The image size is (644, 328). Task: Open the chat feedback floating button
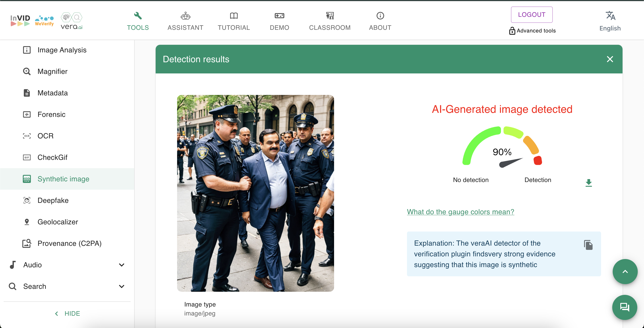point(625,307)
